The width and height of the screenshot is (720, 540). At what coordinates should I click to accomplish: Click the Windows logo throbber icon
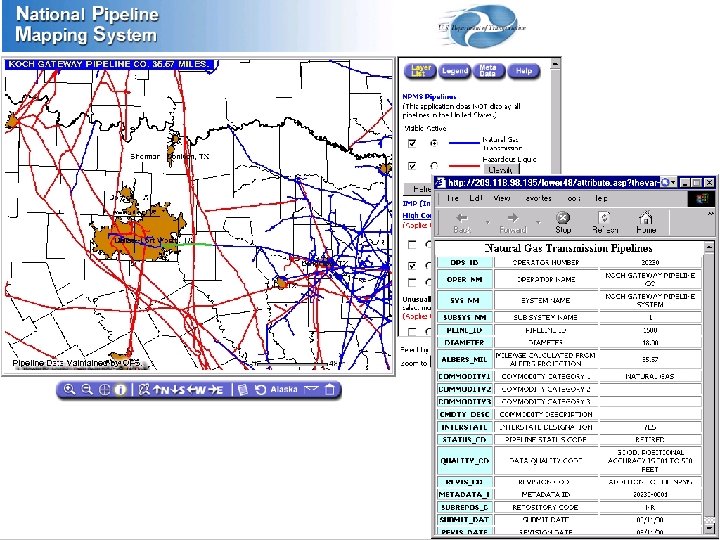(x=702, y=198)
